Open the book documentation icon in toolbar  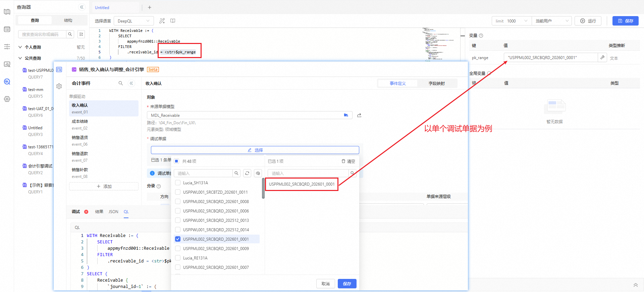tap(173, 21)
